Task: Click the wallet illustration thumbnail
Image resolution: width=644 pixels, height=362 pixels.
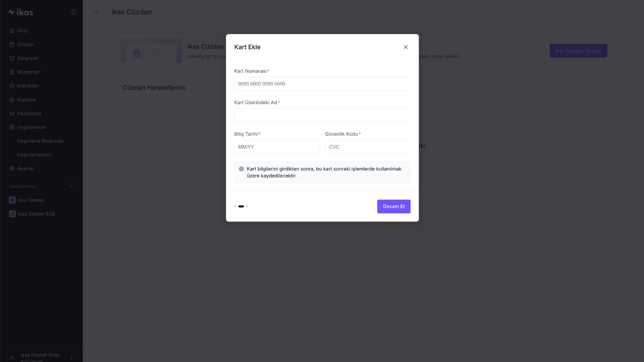Action: (x=151, y=51)
